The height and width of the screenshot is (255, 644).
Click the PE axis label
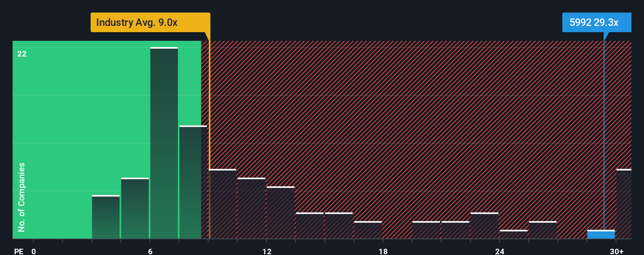tap(18, 251)
